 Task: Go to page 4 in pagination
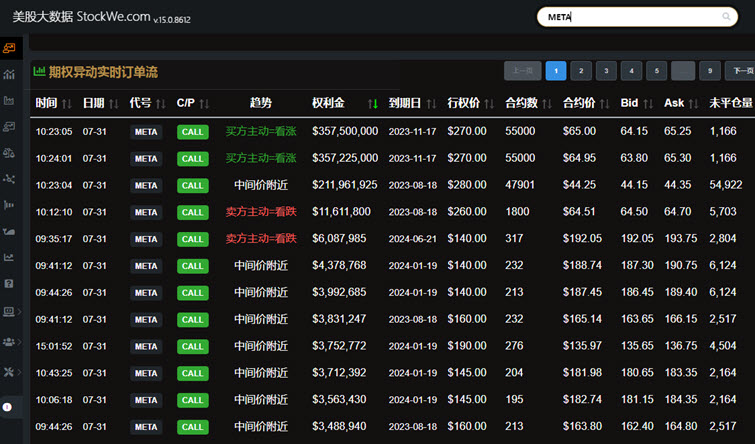pyautogui.click(x=631, y=71)
